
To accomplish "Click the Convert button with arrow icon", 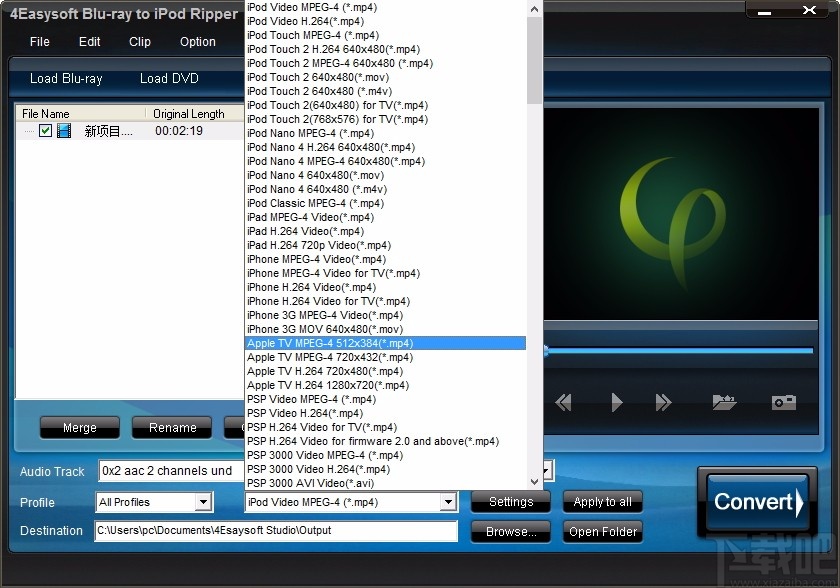I will 756,502.
